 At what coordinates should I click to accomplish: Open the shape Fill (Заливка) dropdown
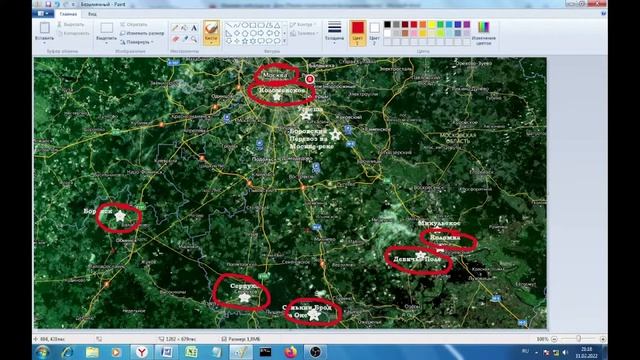pos(304,33)
